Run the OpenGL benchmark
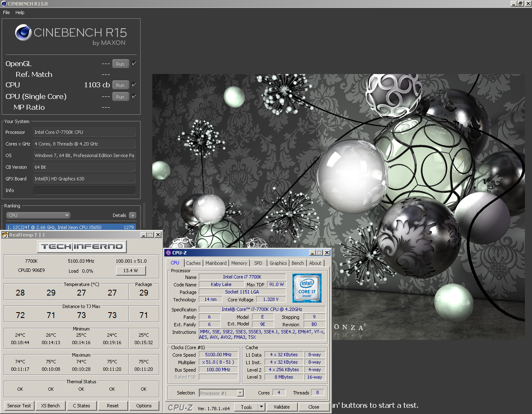 pos(120,64)
